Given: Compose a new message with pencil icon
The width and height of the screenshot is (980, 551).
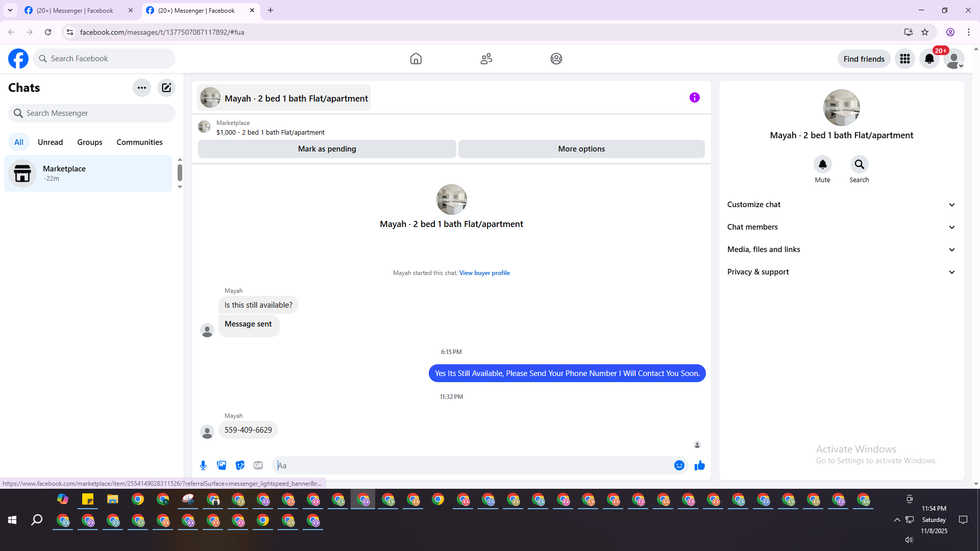Looking at the screenshot, I should (166, 88).
